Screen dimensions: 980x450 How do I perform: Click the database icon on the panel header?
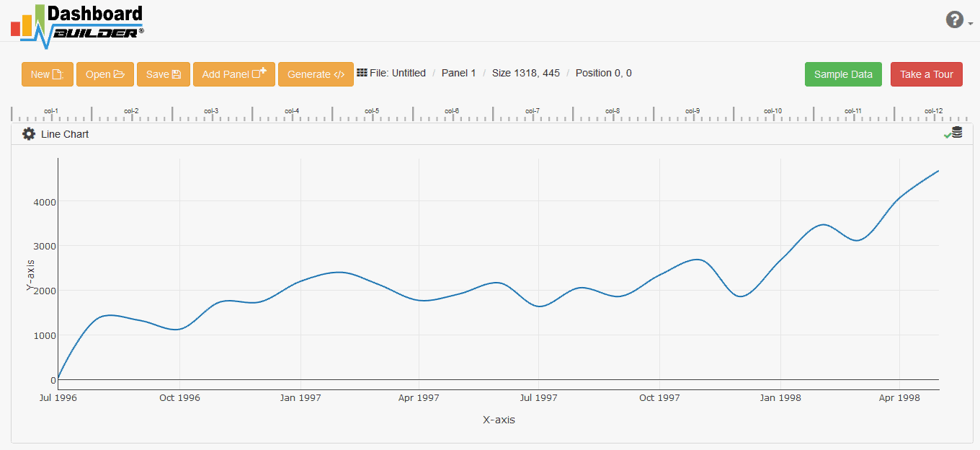[x=957, y=133]
